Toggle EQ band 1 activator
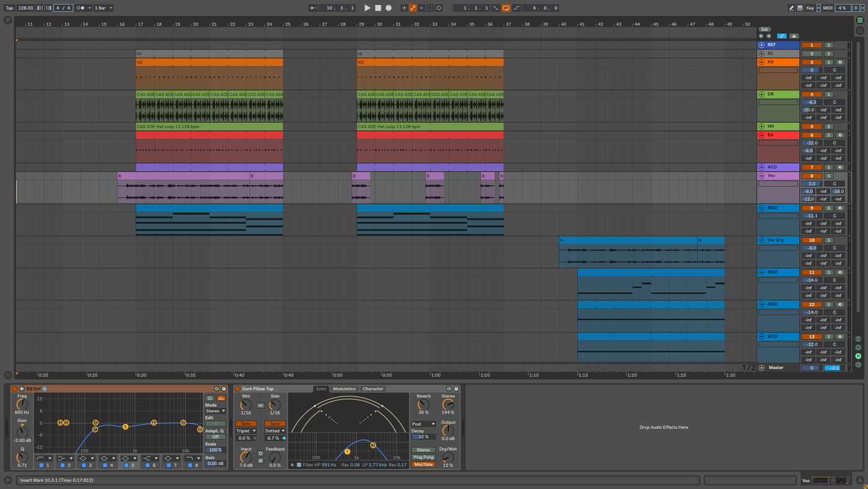This screenshot has height=489, width=868. 42,465
